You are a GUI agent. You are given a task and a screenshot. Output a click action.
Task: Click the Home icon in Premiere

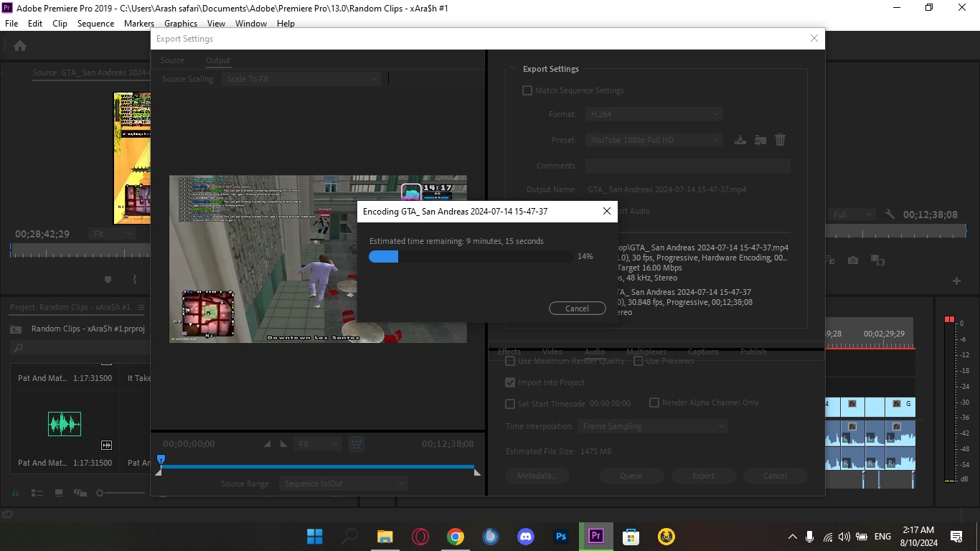[20, 45]
